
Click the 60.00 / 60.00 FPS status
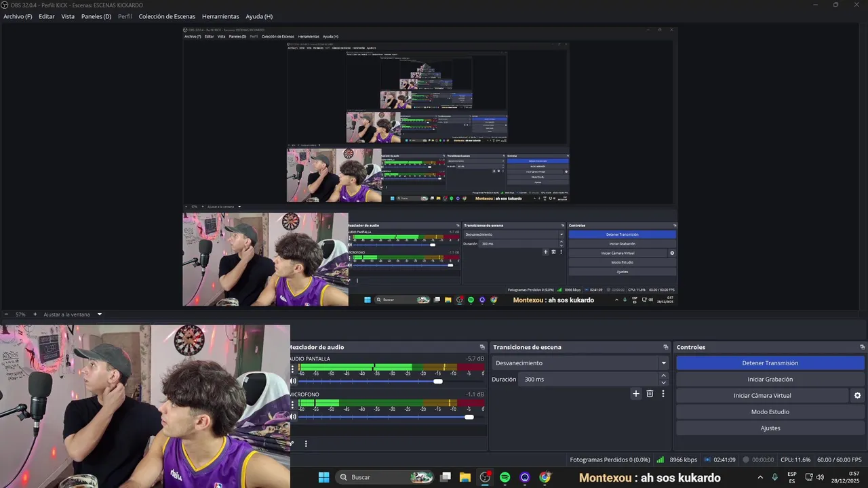[840, 460]
